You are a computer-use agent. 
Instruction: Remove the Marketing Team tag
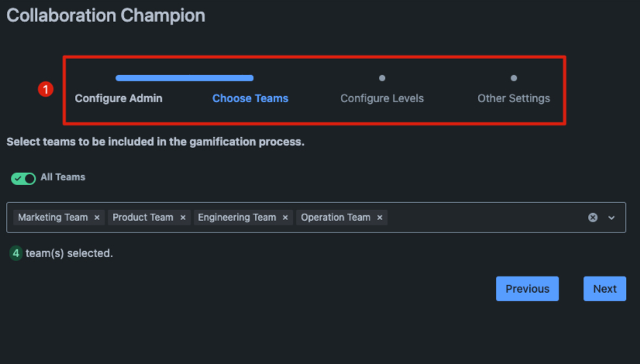coord(97,218)
